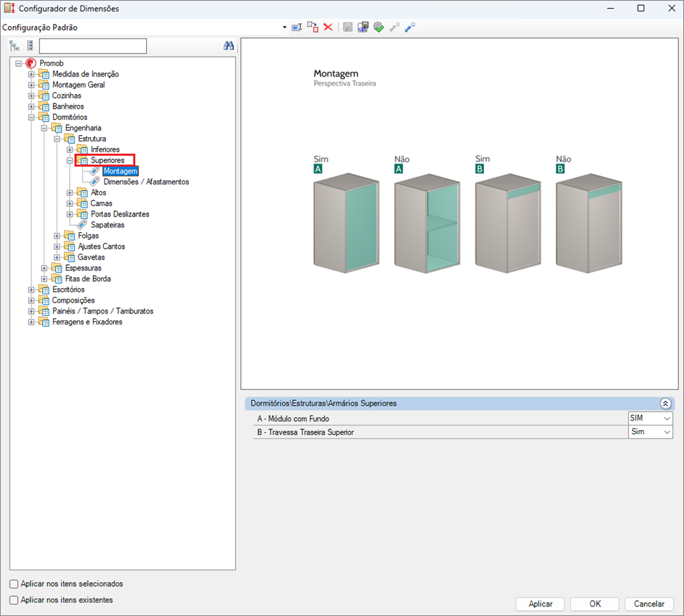
Task: Click the copy configuration icon with red squares
Action: coord(312,27)
